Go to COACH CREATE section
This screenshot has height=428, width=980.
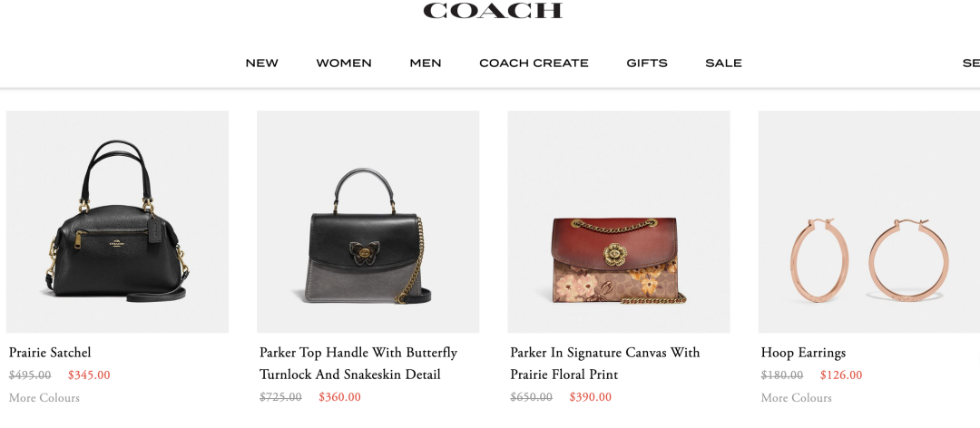click(x=534, y=63)
